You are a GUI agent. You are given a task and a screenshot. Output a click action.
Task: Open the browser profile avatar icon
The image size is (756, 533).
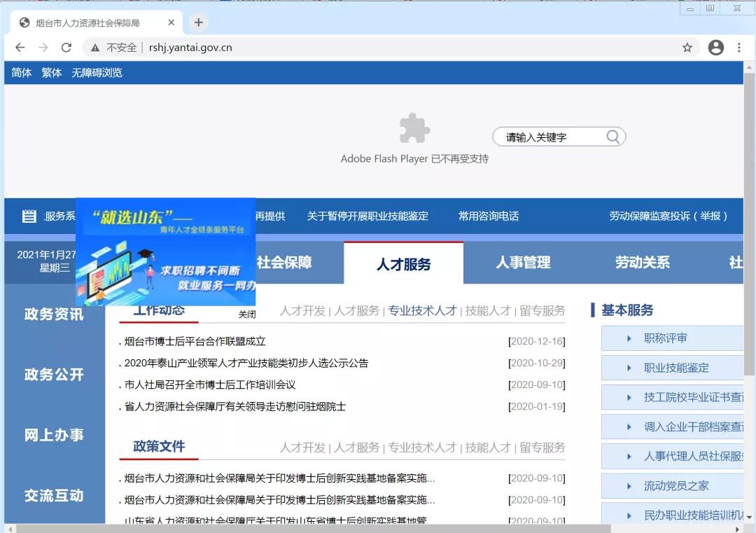click(715, 47)
